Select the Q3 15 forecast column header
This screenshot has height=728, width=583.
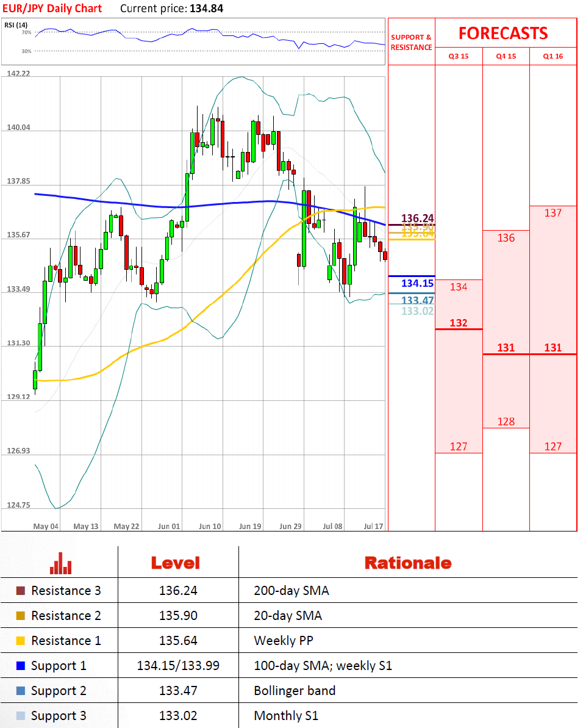459,56
